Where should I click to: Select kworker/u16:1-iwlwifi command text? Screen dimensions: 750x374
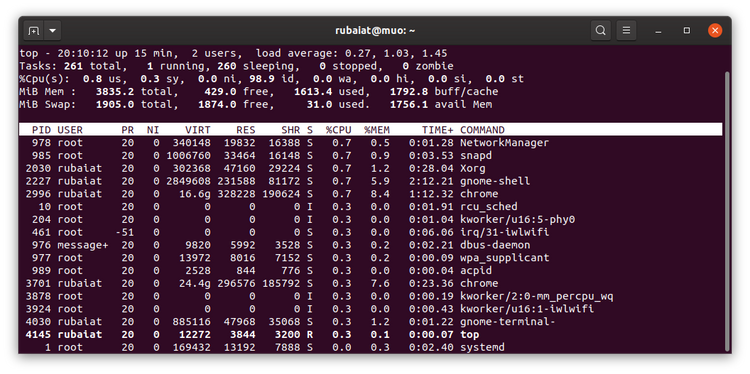(527, 308)
